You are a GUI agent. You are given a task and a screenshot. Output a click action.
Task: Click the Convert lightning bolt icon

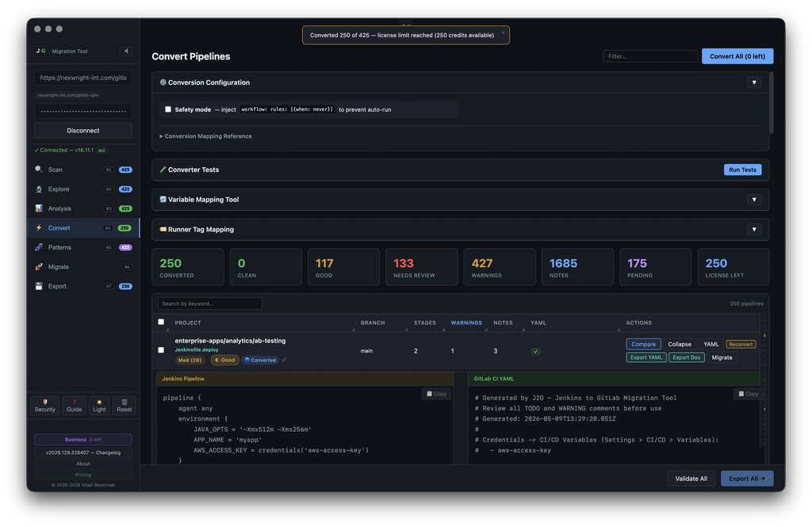(x=39, y=227)
